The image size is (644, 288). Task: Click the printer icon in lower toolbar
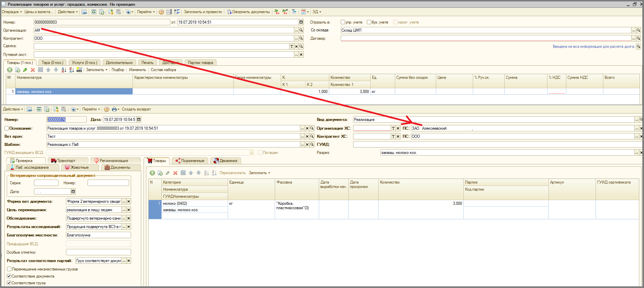[x=114, y=109]
